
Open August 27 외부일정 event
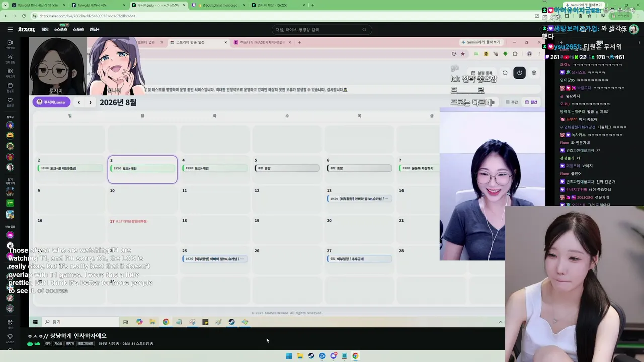point(359,259)
